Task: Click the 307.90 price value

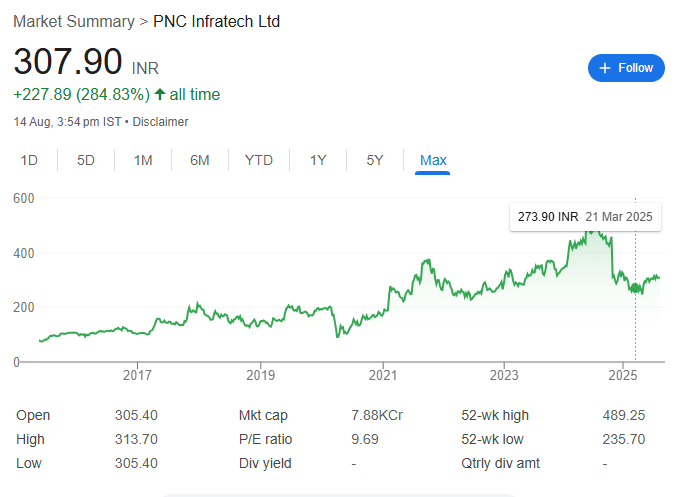Action: pyautogui.click(x=68, y=61)
